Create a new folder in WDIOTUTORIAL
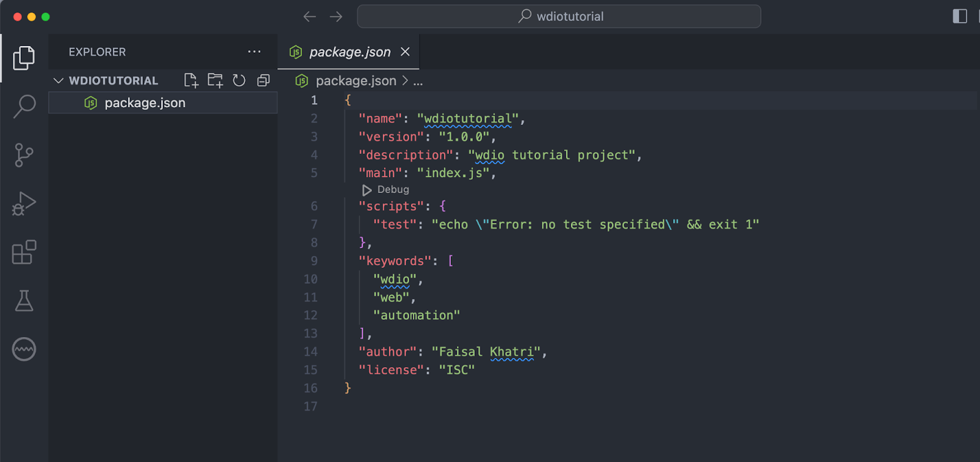This screenshot has width=980, height=462. click(x=215, y=80)
